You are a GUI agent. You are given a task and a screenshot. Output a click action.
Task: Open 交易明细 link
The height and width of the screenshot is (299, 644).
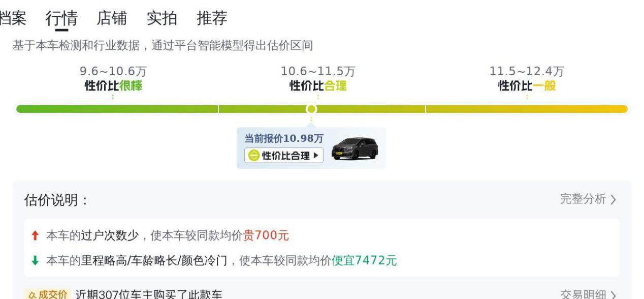(x=583, y=295)
